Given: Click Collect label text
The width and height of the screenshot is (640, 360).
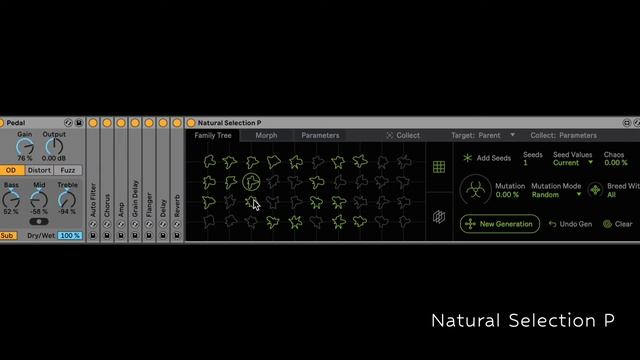Looking at the screenshot, I should 408,135.
